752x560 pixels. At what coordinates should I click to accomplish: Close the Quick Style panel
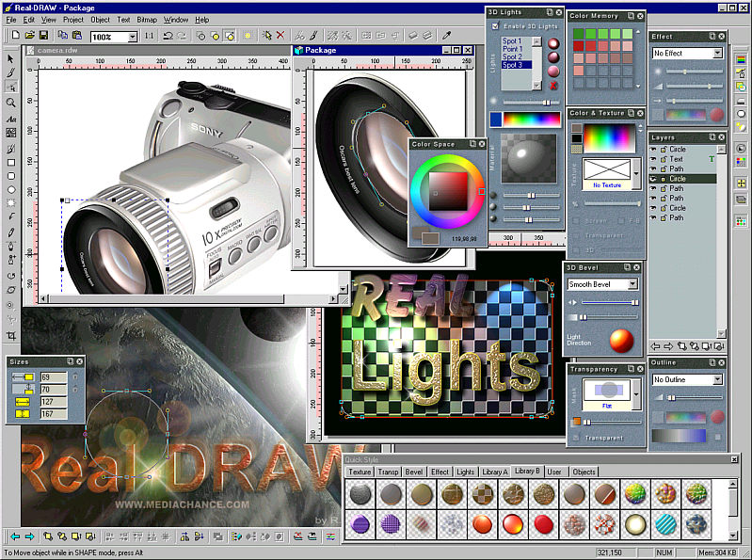click(x=734, y=459)
